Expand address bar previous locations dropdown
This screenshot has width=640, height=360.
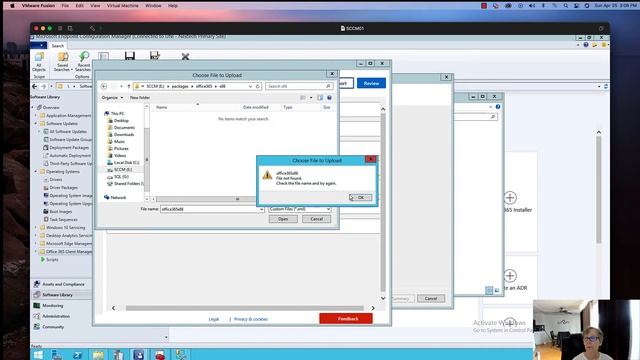coord(250,86)
